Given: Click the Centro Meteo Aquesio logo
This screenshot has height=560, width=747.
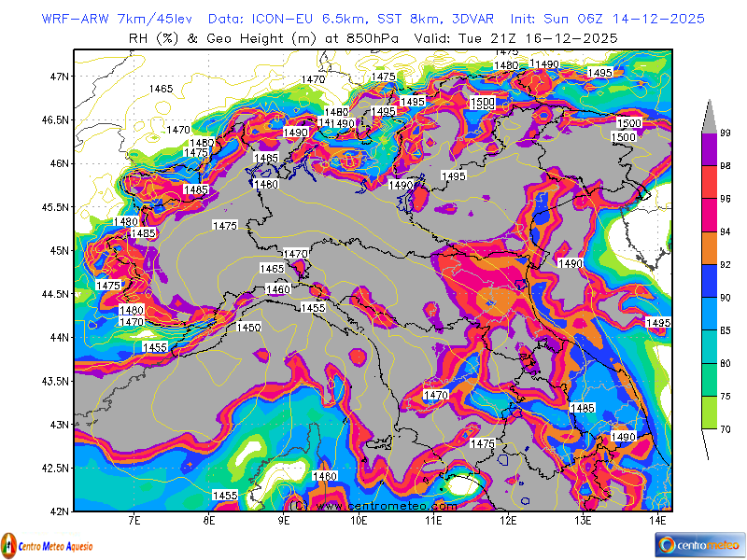Looking at the screenshot, I should [x=54, y=543].
